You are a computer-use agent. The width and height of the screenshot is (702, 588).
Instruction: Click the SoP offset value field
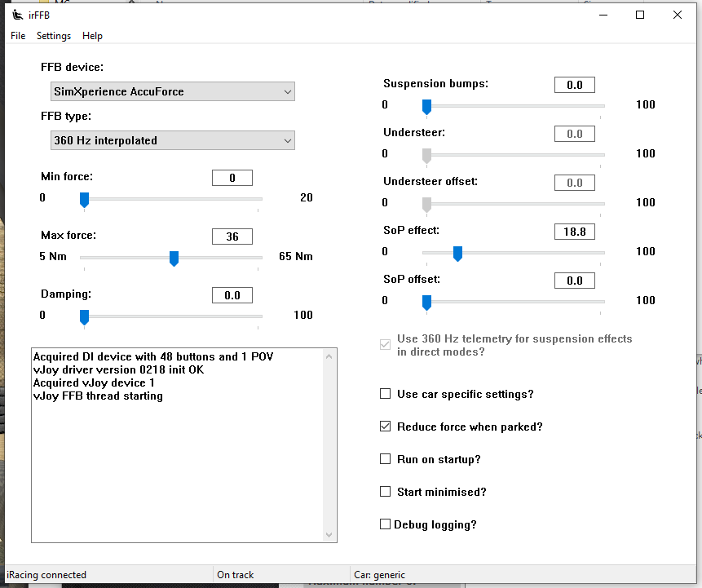pos(574,281)
